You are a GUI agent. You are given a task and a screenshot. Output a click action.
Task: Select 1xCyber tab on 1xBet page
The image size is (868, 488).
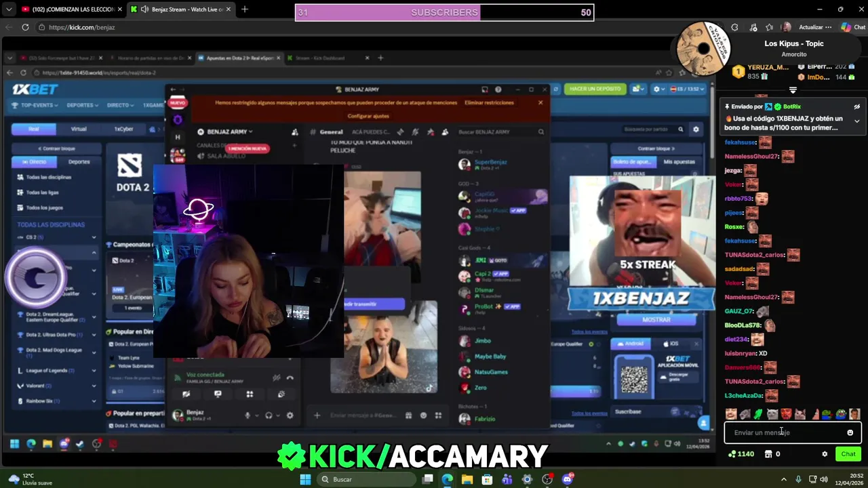coord(123,129)
